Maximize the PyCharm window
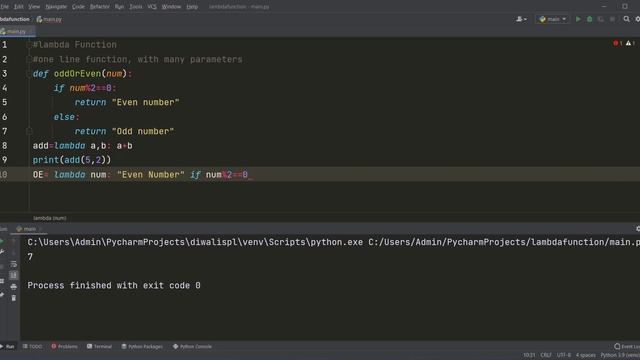The height and width of the screenshot is (360, 640). pyautogui.click(x=625, y=6)
